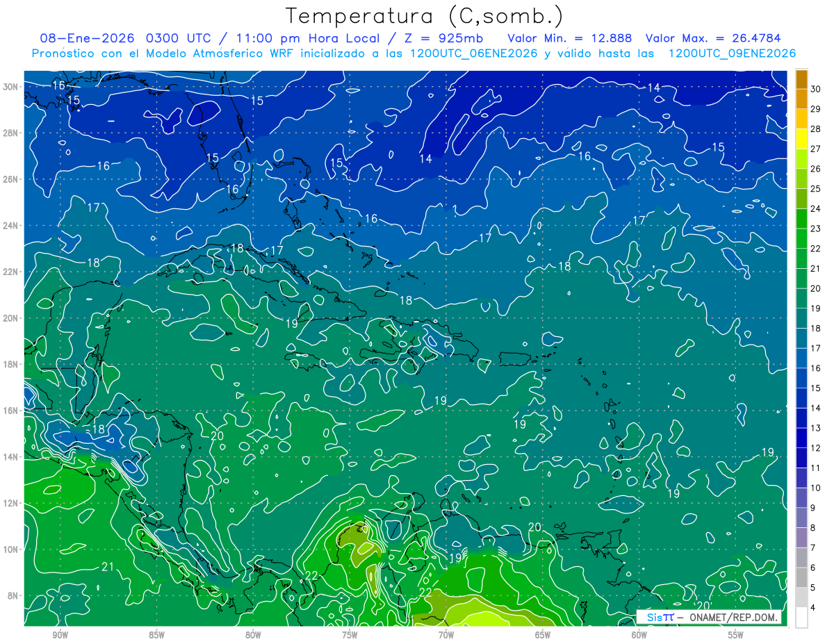Click the 22N latitude axis label

point(10,272)
